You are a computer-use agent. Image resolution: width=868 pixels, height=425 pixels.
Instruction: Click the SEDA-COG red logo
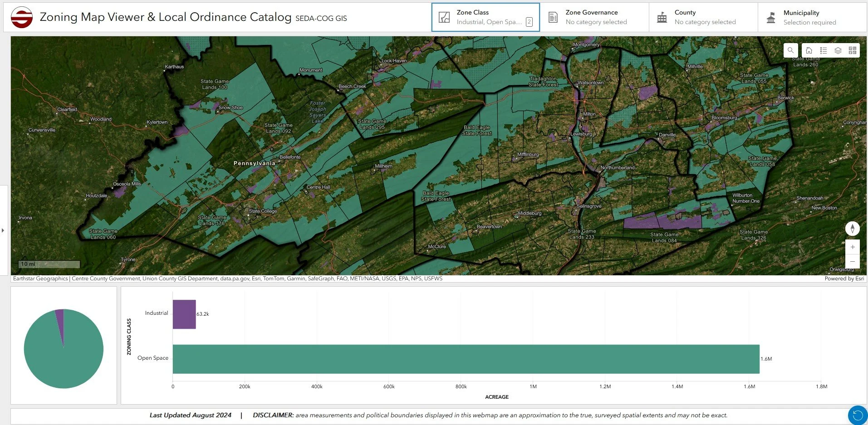coord(21,17)
